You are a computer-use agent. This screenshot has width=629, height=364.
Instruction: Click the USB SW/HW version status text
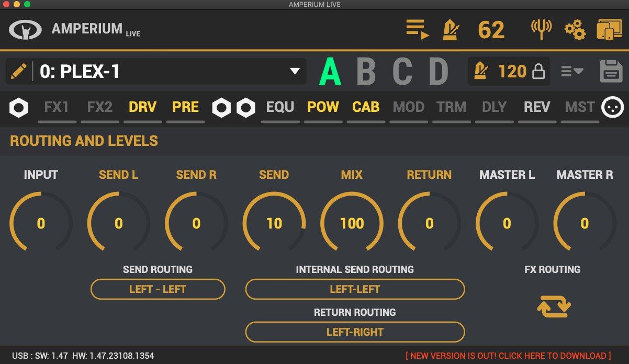click(83, 356)
